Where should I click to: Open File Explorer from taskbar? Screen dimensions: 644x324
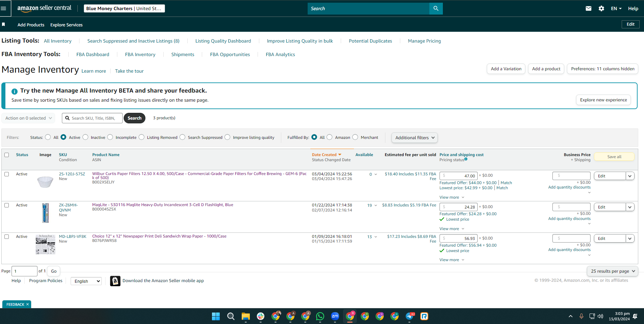pos(246,316)
